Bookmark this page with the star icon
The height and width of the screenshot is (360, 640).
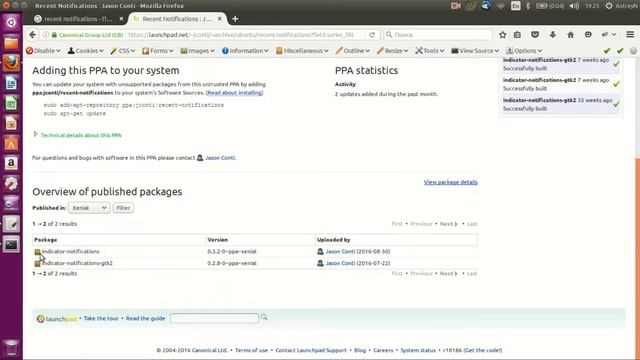pyautogui.click(x=502, y=35)
